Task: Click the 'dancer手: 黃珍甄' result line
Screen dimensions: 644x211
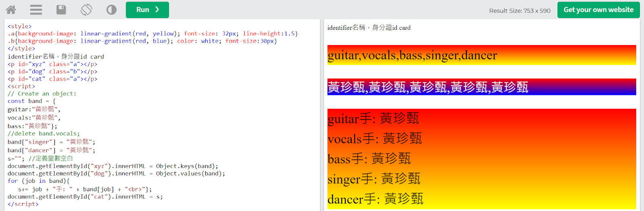Action: [x=376, y=199]
